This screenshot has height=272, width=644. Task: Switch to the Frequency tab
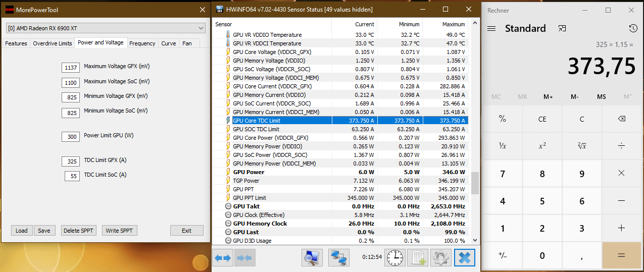pyautogui.click(x=142, y=43)
